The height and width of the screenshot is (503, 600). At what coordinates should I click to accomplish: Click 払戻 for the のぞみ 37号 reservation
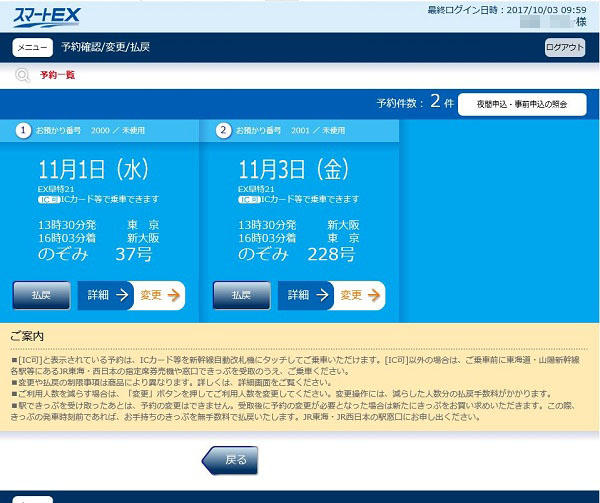pos(42,295)
